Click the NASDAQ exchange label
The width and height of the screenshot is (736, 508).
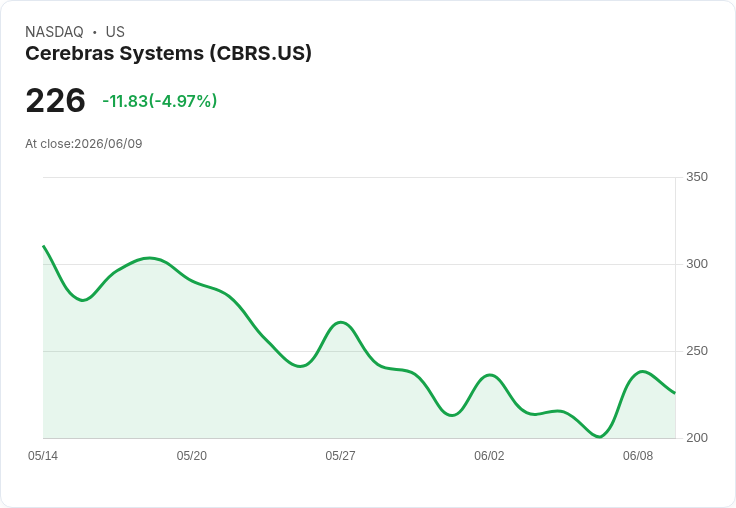tap(54, 32)
